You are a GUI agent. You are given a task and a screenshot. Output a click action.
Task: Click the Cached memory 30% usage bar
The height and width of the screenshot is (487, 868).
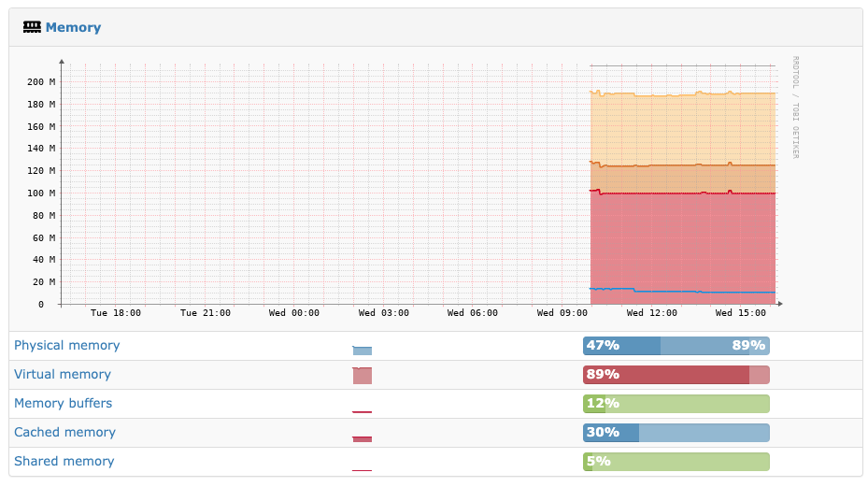coord(676,432)
